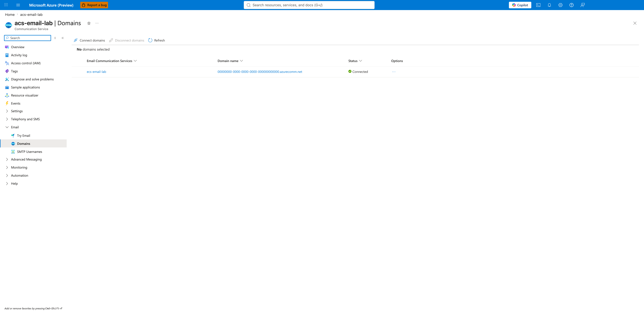Favorite this page with the star icon

click(89, 23)
